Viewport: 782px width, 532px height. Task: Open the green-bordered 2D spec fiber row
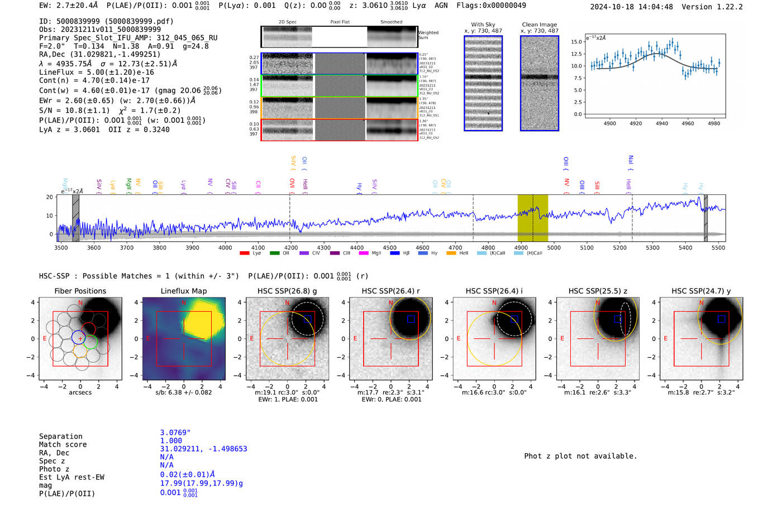click(x=339, y=86)
